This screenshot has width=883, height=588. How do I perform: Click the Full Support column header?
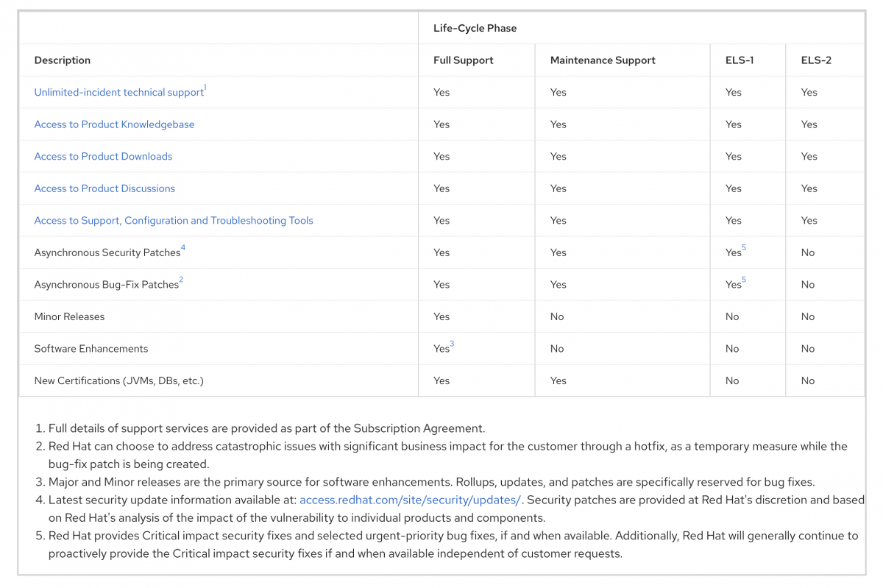[463, 60]
